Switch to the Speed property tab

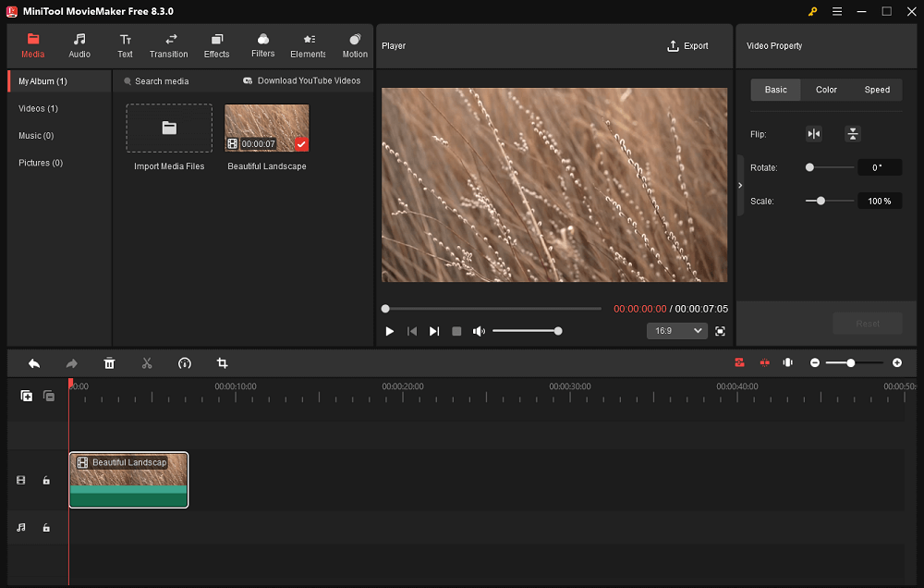877,90
